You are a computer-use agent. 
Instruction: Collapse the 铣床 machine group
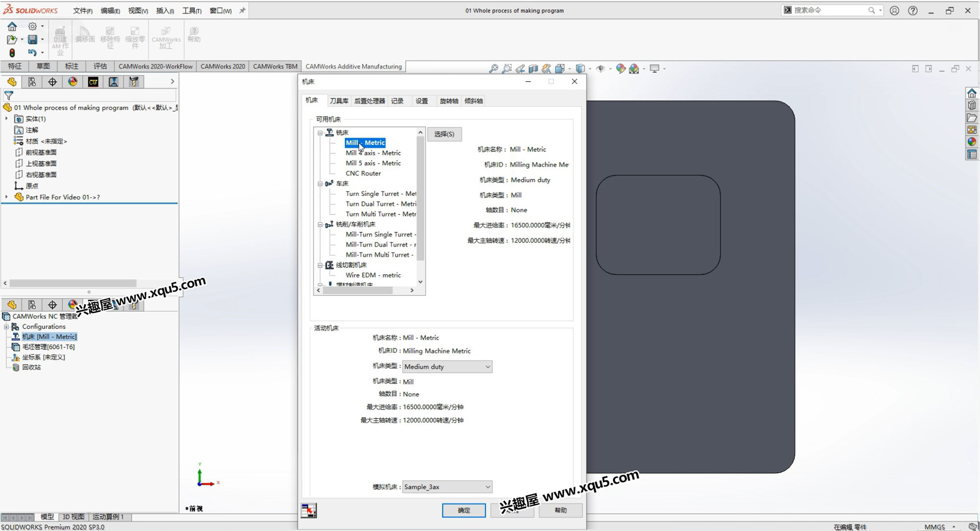point(320,133)
